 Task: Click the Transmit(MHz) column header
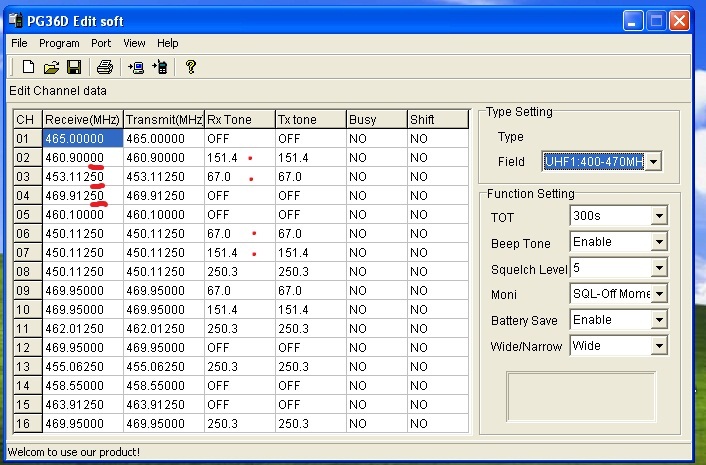(164, 120)
